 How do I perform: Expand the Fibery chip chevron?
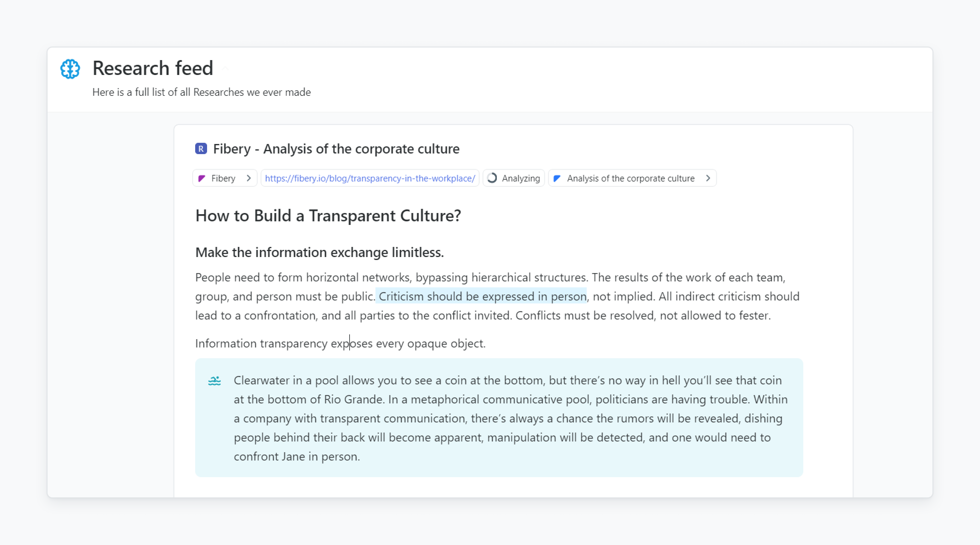(249, 178)
